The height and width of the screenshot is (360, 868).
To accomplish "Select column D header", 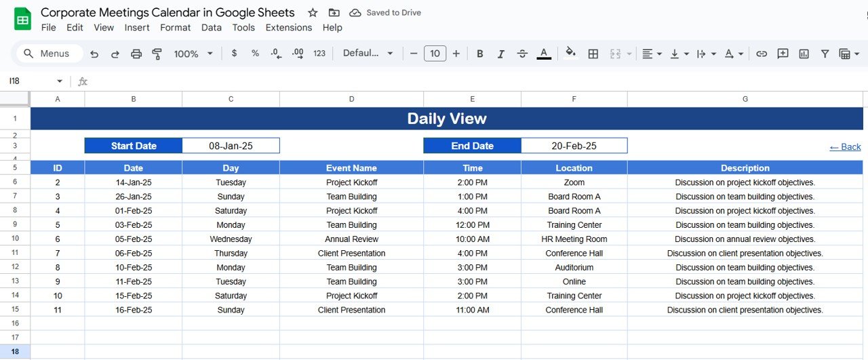I will tap(352, 99).
